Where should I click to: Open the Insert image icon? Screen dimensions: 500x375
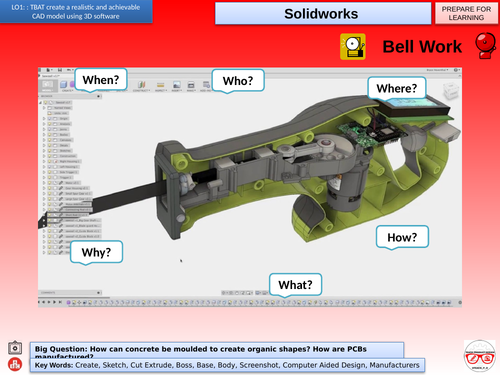coord(177,85)
